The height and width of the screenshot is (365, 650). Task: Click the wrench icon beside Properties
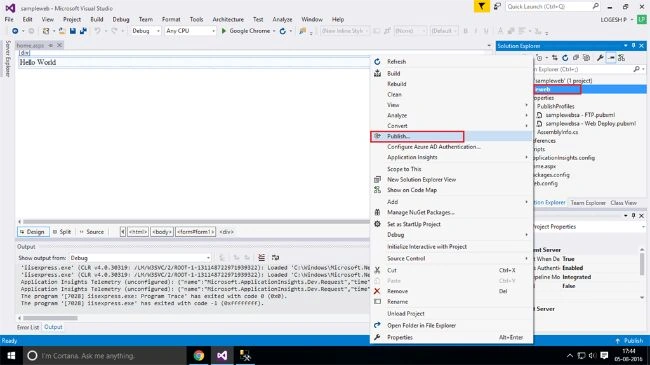(377, 338)
